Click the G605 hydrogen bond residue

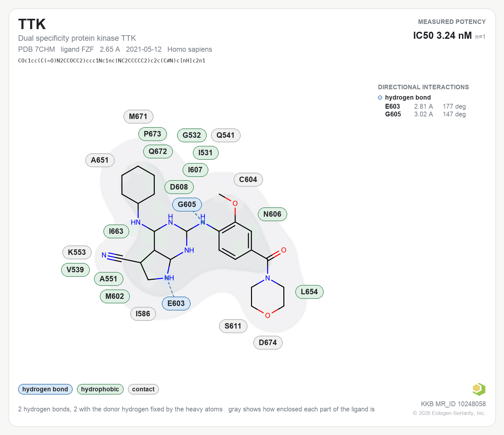coord(187,204)
